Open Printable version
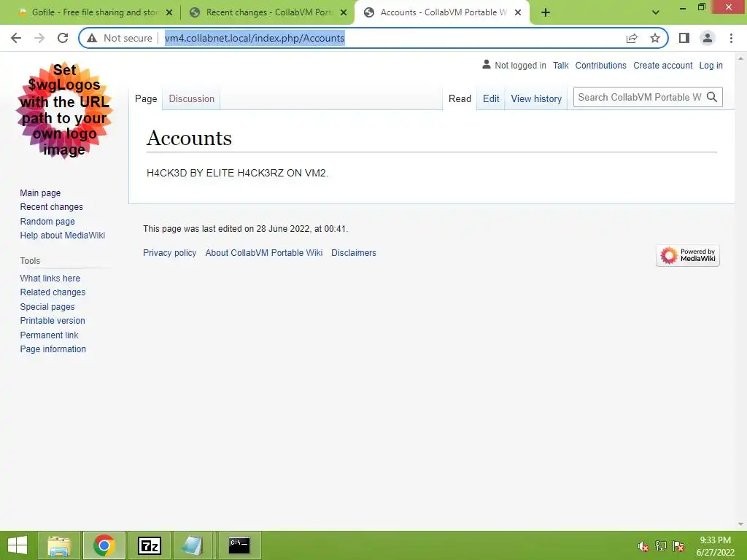 tap(53, 321)
